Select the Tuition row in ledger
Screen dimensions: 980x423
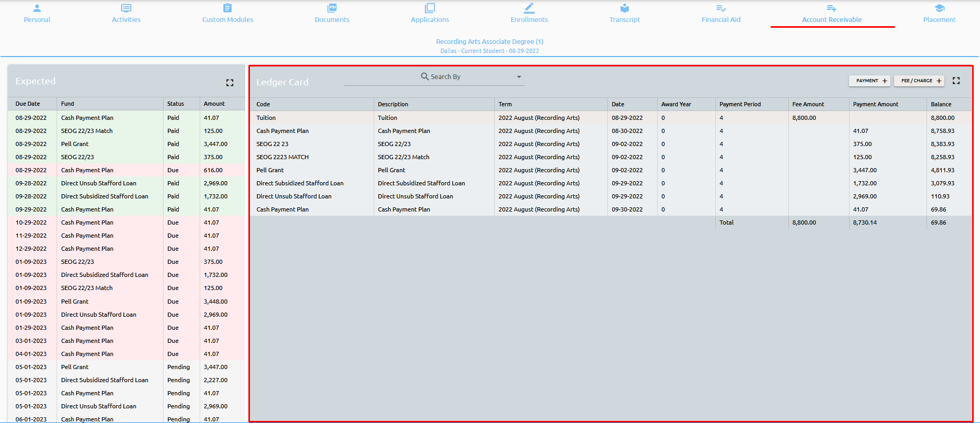point(266,118)
